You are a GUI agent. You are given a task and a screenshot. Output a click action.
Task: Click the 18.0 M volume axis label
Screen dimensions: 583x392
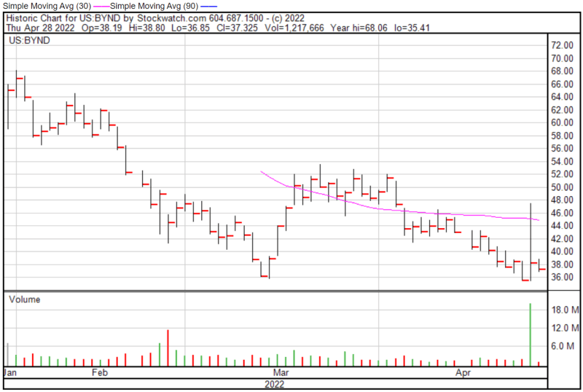point(566,310)
